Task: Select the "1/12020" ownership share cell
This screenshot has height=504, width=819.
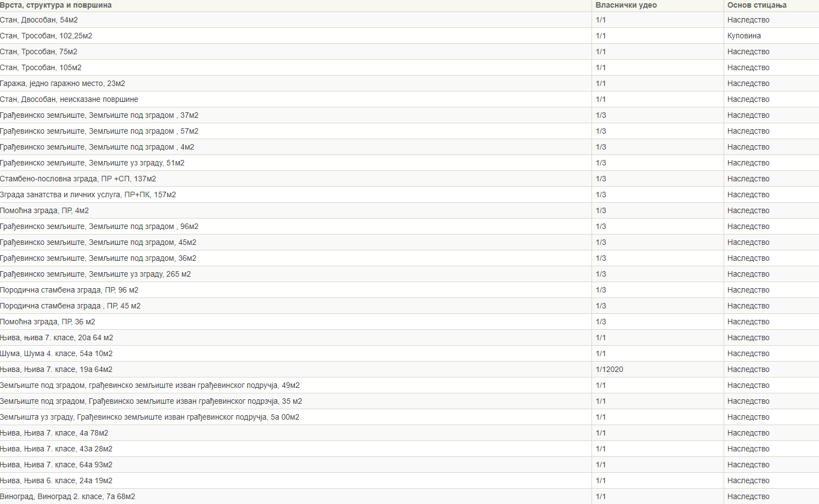Action: (609, 369)
